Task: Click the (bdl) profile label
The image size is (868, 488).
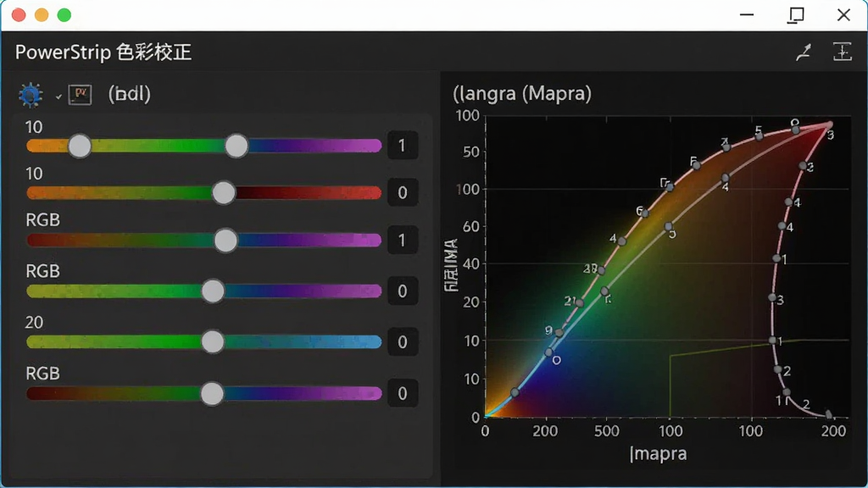Action: point(129,94)
